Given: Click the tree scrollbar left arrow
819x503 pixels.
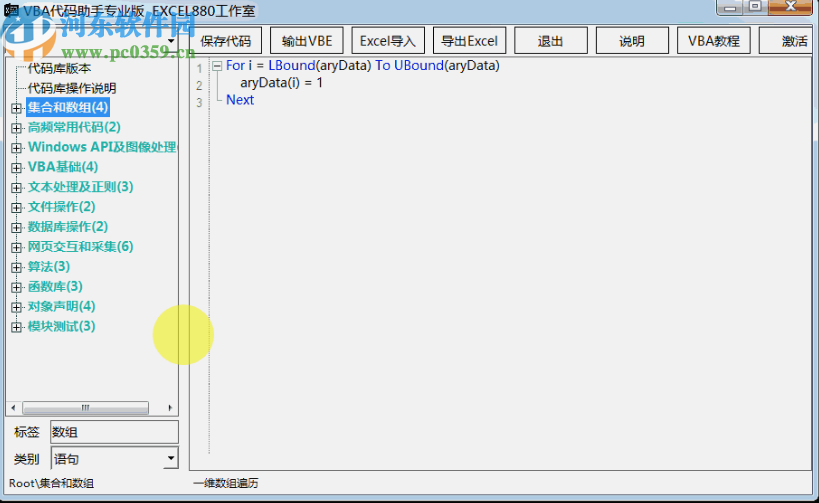Looking at the screenshot, I should click(x=13, y=407).
